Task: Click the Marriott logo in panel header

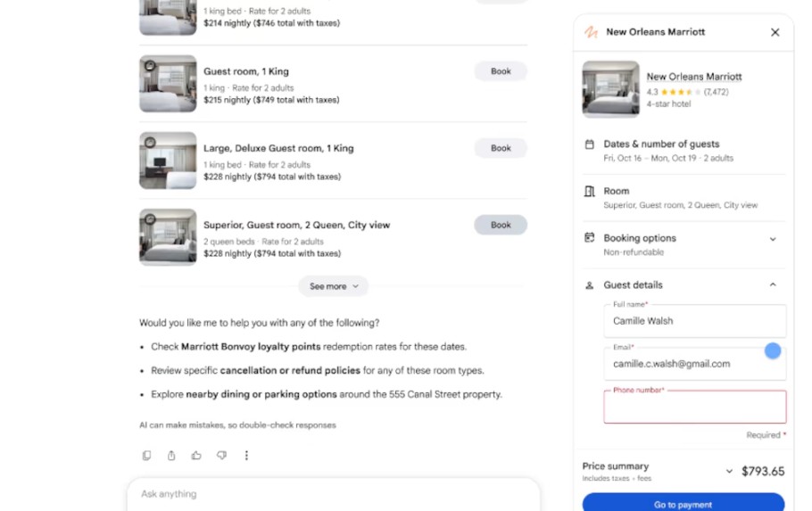Action: pyautogui.click(x=591, y=32)
